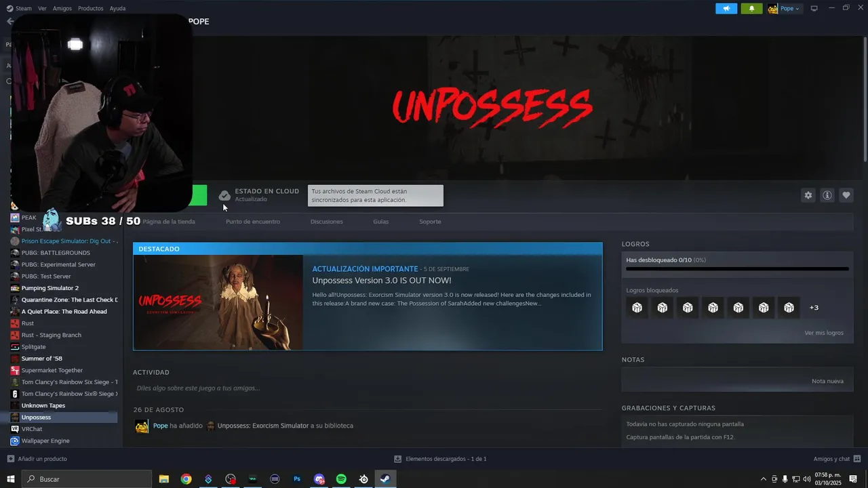868x488 pixels.
Task: Open Chrome from the taskbar
Action: (186, 479)
